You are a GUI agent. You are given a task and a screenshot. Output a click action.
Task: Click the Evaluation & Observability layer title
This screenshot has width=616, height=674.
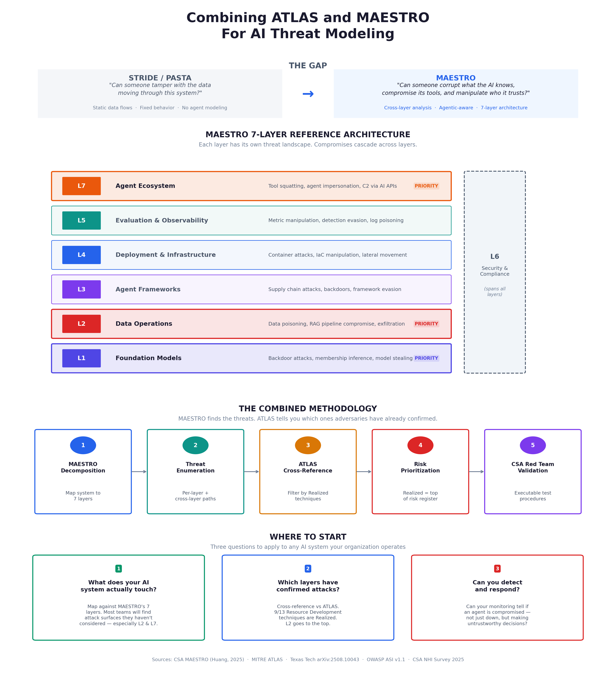pyautogui.click(x=161, y=220)
